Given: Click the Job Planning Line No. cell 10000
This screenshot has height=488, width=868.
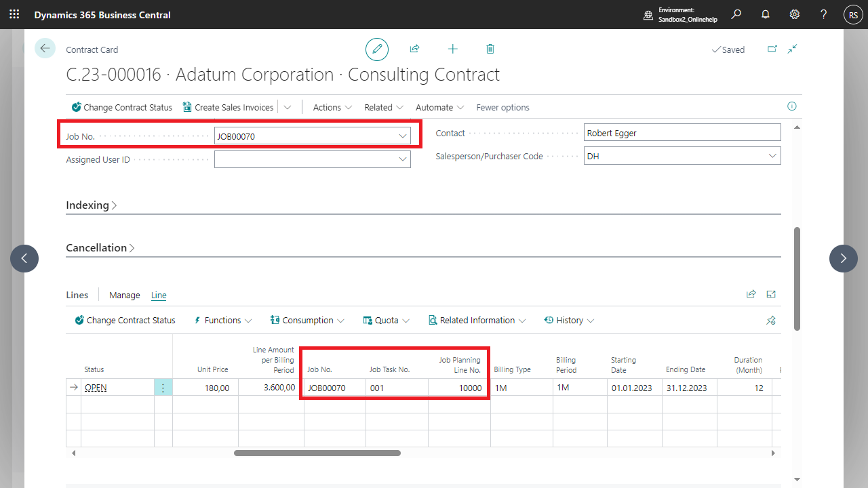Looking at the screenshot, I should pyautogui.click(x=458, y=388).
